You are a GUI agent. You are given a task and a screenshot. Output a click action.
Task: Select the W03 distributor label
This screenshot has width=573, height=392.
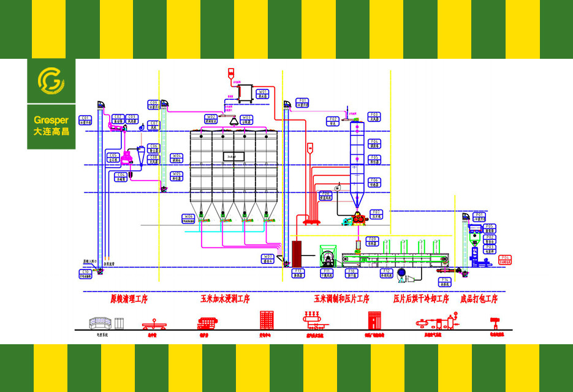pyautogui.click(x=246, y=120)
